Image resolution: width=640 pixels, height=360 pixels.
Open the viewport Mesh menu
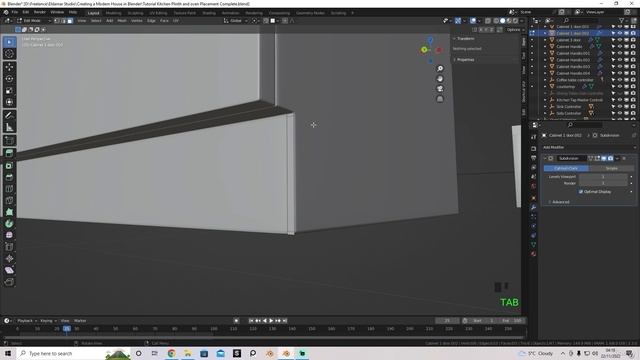pyautogui.click(x=122, y=20)
